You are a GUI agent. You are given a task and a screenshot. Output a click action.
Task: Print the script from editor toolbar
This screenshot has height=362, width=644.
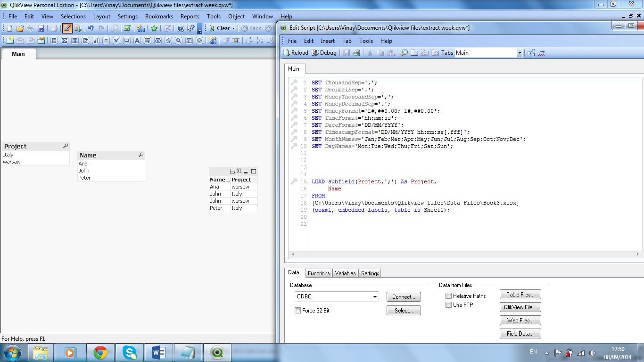[357, 53]
